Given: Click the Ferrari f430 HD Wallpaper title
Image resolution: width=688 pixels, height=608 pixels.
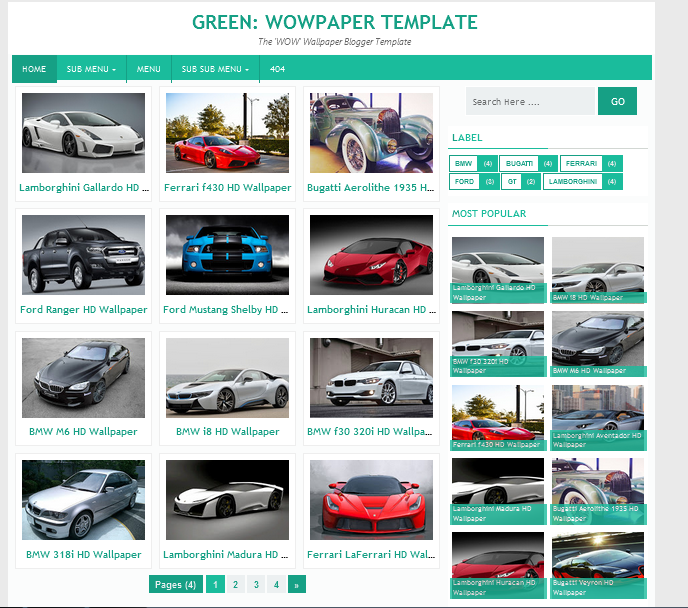Looking at the screenshot, I should click(227, 188).
